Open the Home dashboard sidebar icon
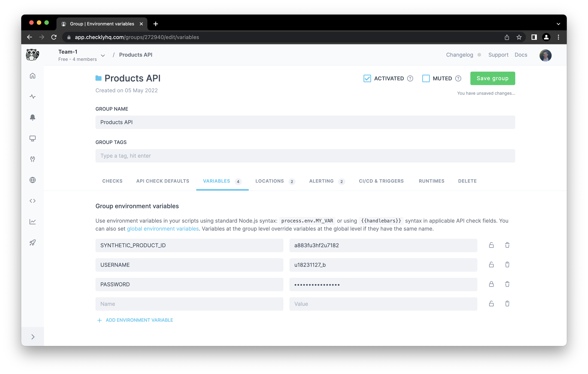 pos(32,76)
